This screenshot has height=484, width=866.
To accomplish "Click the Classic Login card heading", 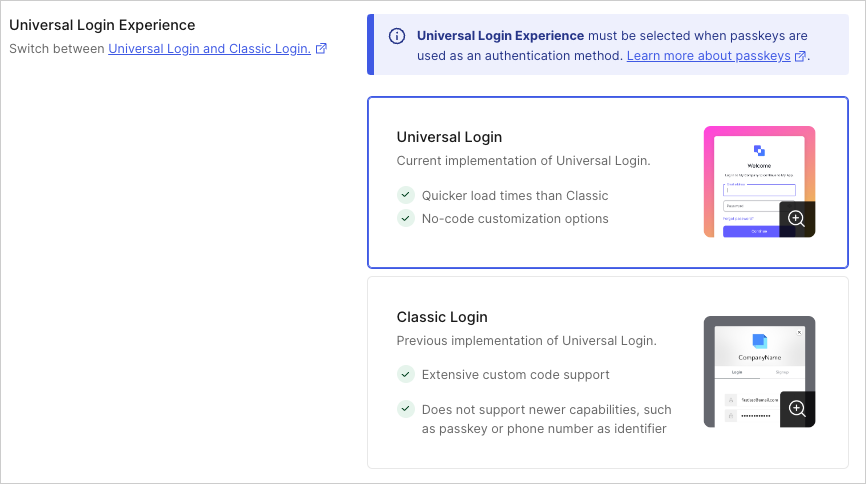I will tap(442, 317).
